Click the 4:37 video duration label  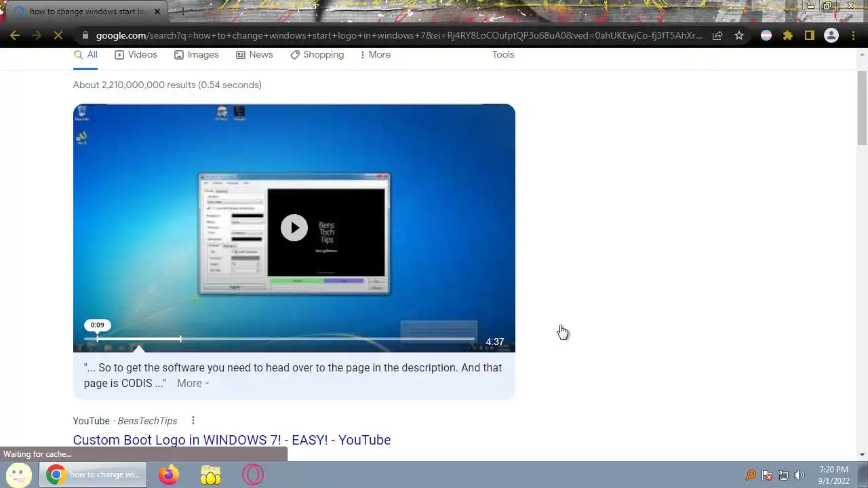(x=494, y=342)
